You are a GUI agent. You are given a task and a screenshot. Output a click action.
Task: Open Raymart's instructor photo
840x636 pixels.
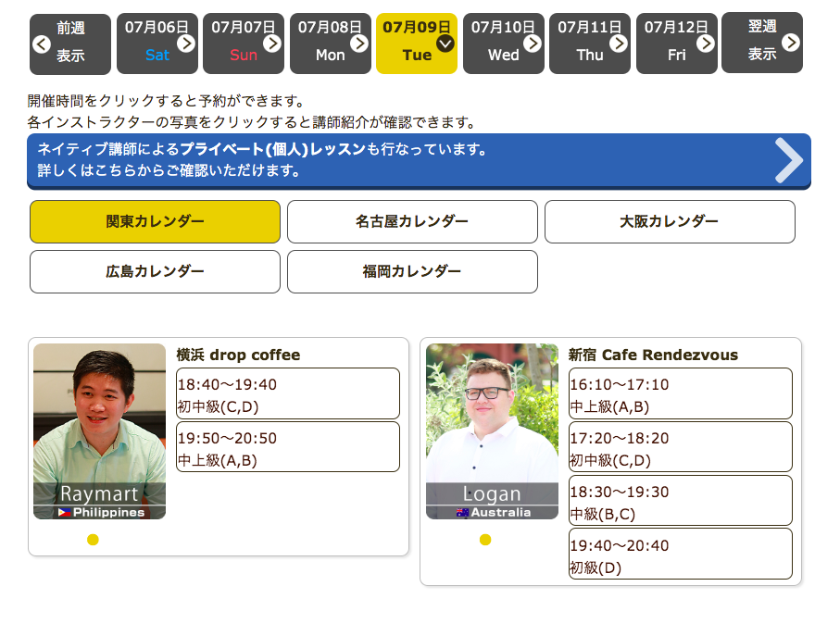[x=99, y=430]
